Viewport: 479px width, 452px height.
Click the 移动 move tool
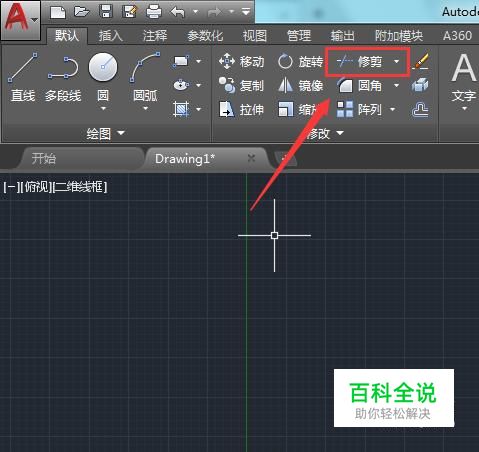[241, 62]
